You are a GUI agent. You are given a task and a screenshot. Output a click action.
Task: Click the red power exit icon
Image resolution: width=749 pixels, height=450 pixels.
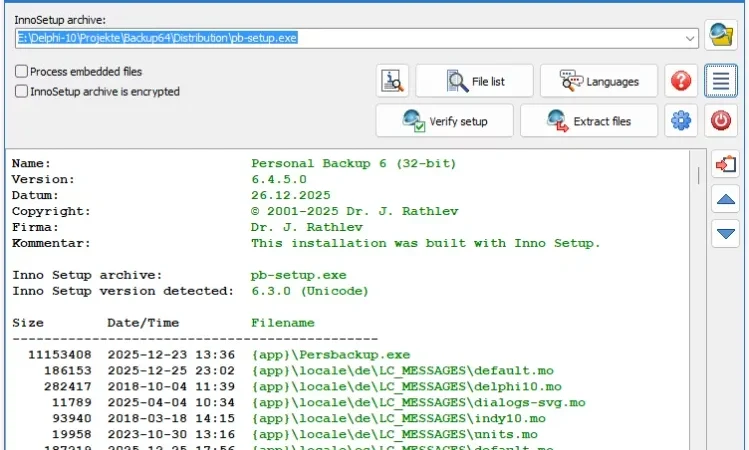(x=721, y=121)
